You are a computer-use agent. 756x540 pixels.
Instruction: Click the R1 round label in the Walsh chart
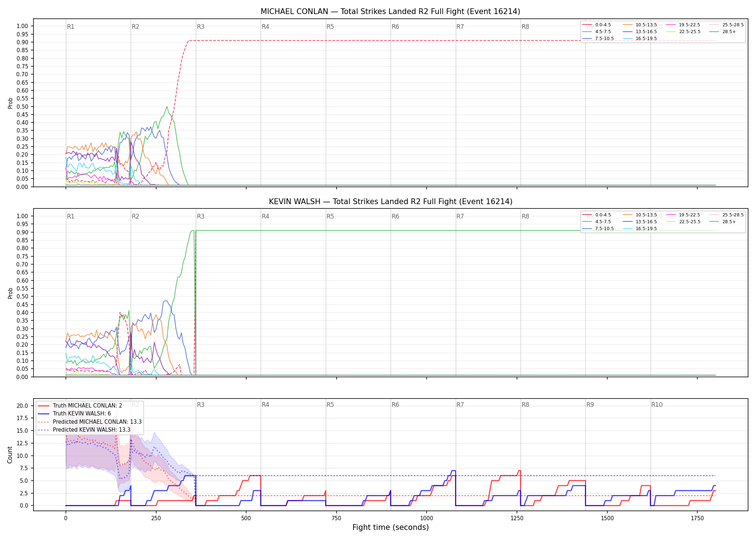[71, 216]
